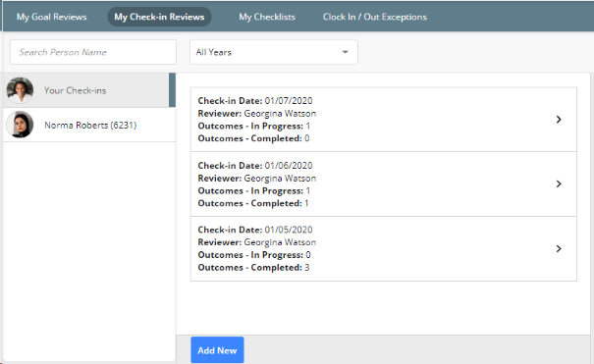This screenshot has width=594, height=364.
Task: Open the check-in dated 01/06/2020
Action: pos(383,184)
